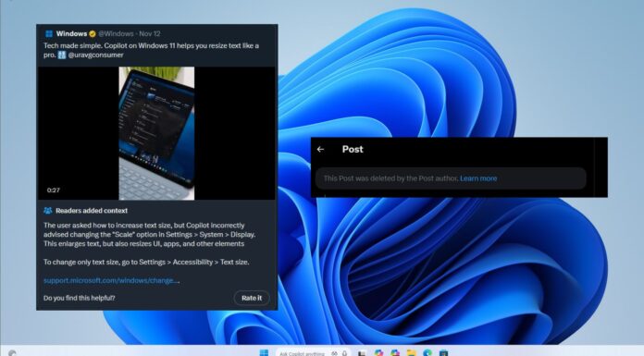Click the note text about Copilot's incorrect Scale advice
This screenshot has width=644, height=356.
point(150,235)
